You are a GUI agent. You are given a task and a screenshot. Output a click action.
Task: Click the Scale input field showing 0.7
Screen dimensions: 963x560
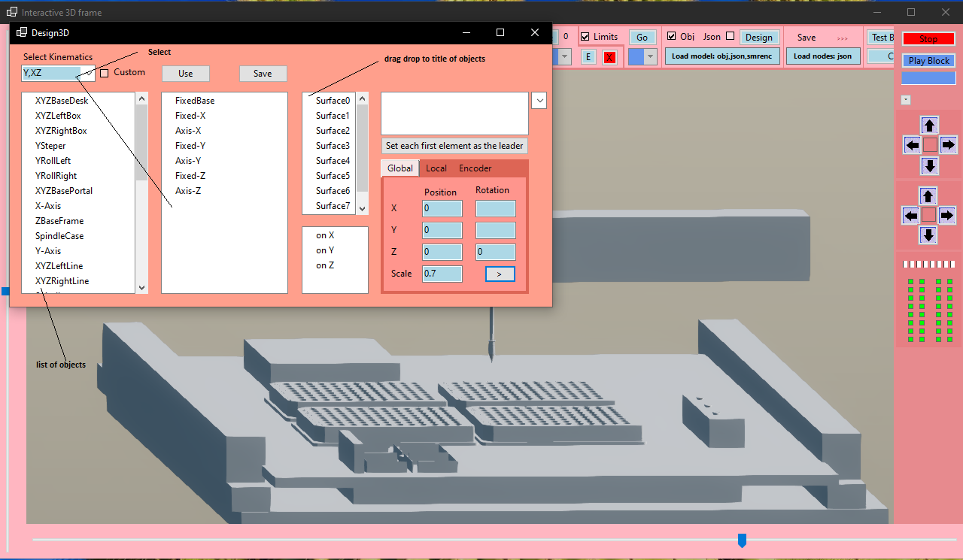click(x=442, y=274)
